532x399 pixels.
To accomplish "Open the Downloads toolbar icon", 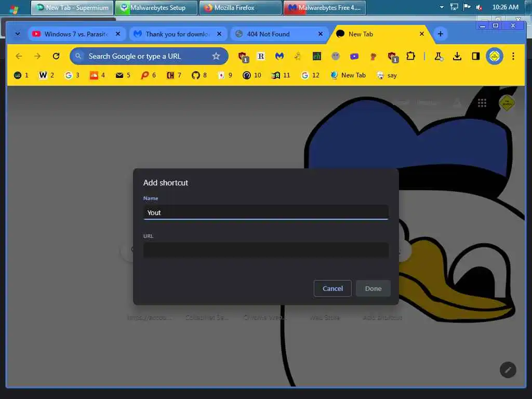I will [457, 56].
